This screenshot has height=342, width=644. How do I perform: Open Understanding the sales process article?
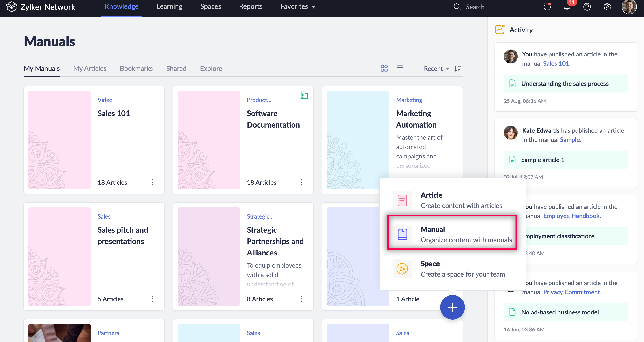pos(565,84)
